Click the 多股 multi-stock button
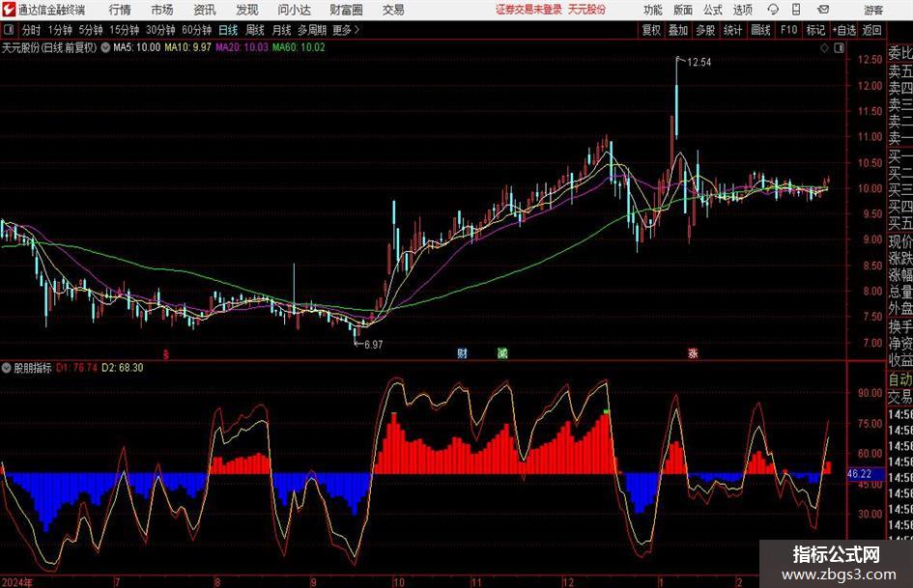This screenshot has width=913, height=588. point(705,30)
